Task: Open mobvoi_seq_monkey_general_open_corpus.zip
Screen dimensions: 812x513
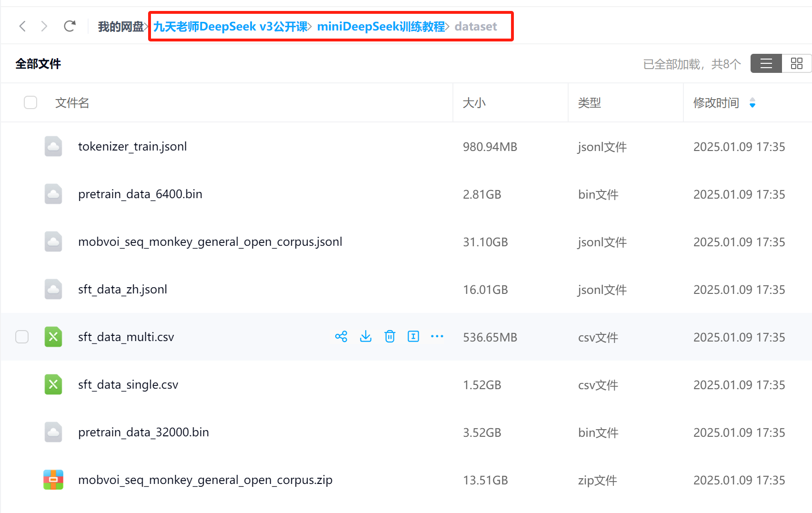Action: coord(205,480)
